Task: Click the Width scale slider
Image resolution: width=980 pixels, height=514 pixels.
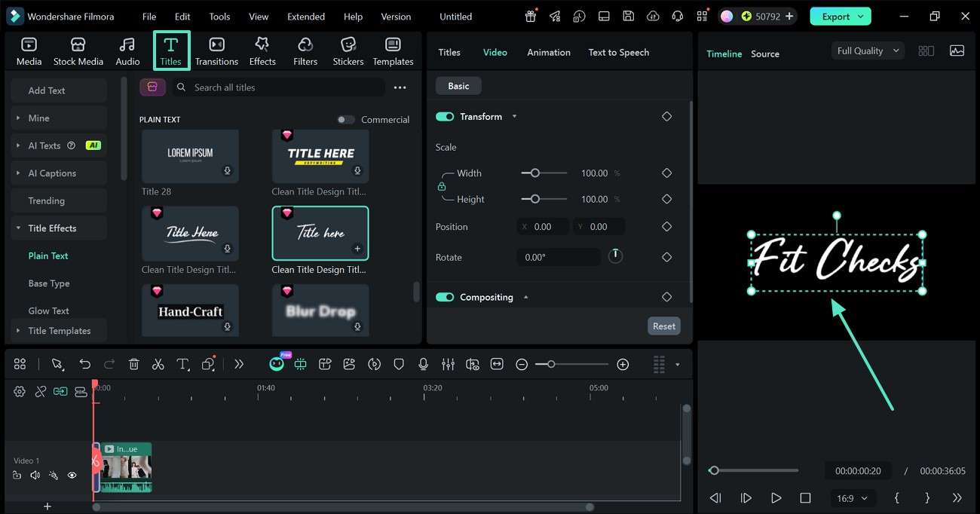Action: [544, 173]
